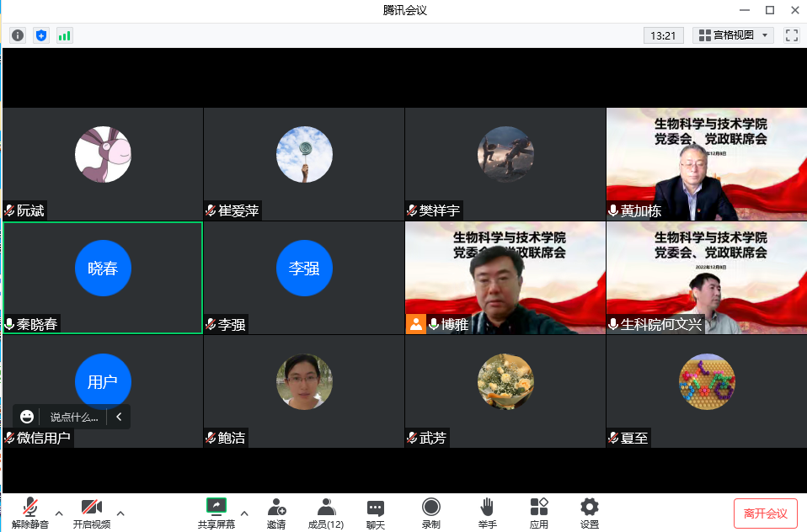Open the meeting info icon
The image size is (807, 532).
tap(18, 35)
